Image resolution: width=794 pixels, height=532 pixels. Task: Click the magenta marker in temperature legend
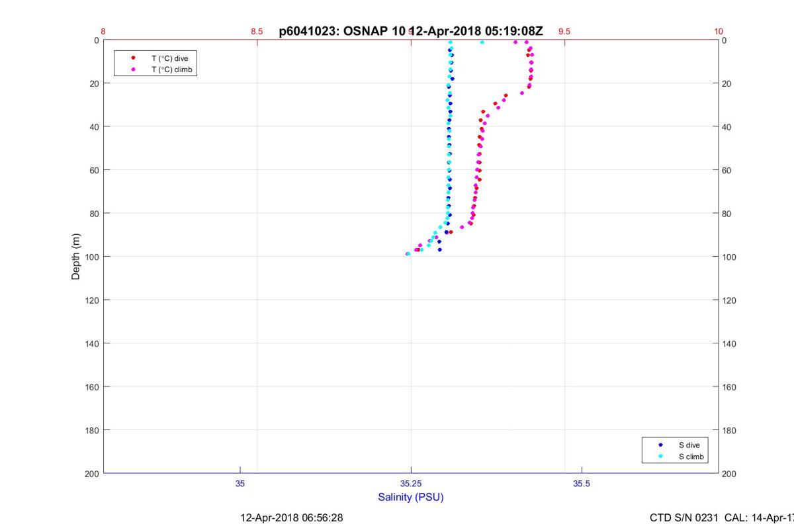(x=134, y=69)
